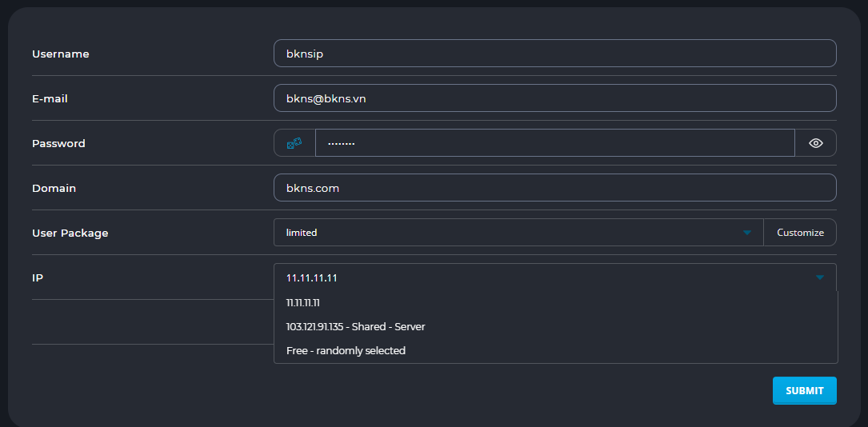Screen dimensions: 868x427
Task: Collapse the IP dropdown using its arrow
Action: click(819, 277)
